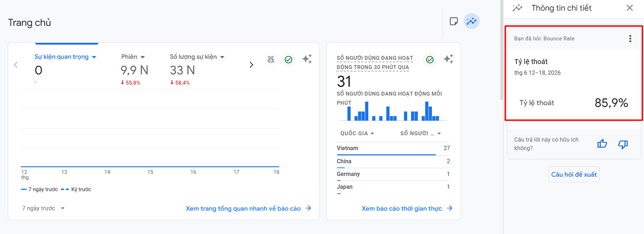This screenshot has height=234, width=644.
Task: Click the 33 N event count value
Action: coord(182,70)
